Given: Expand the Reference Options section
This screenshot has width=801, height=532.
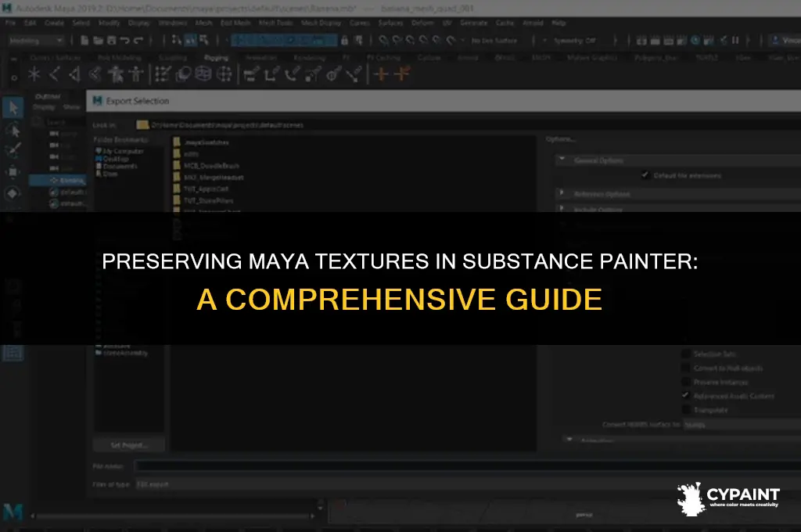Looking at the screenshot, I should click(x=562, y=194).
